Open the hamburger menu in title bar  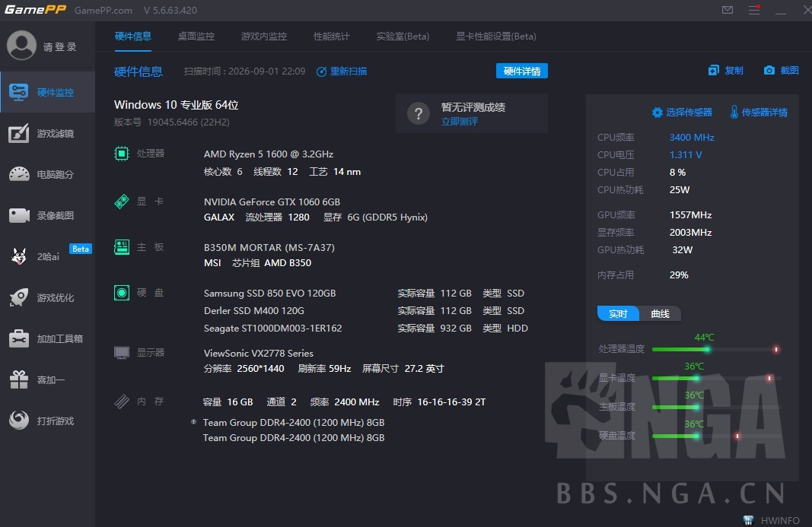[754, 10]
